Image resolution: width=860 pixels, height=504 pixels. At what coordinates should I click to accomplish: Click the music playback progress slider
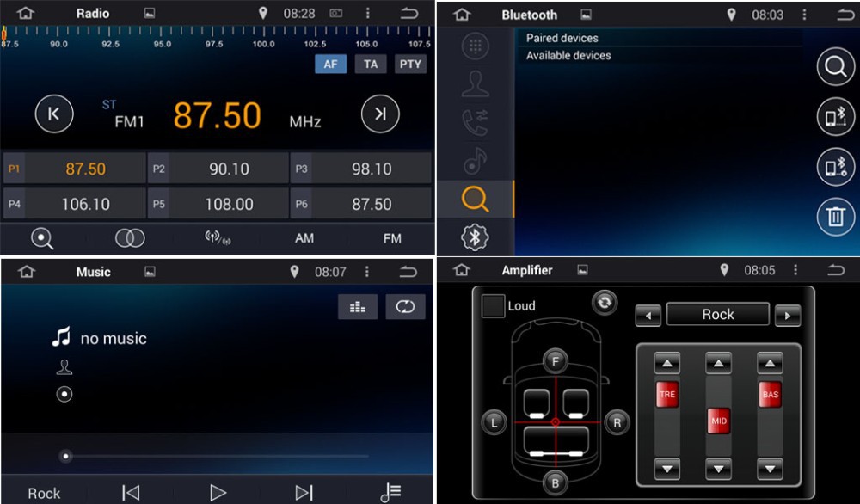215,456
